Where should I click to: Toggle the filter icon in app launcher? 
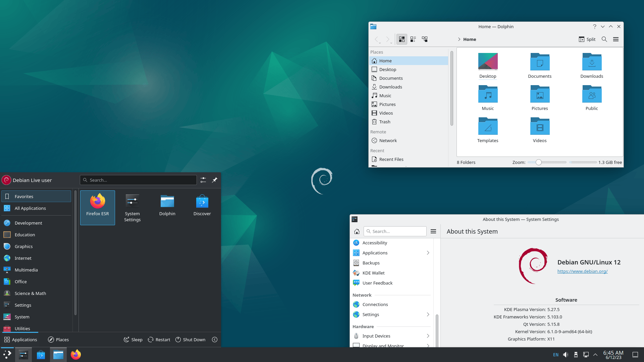[x=203, y=180]
